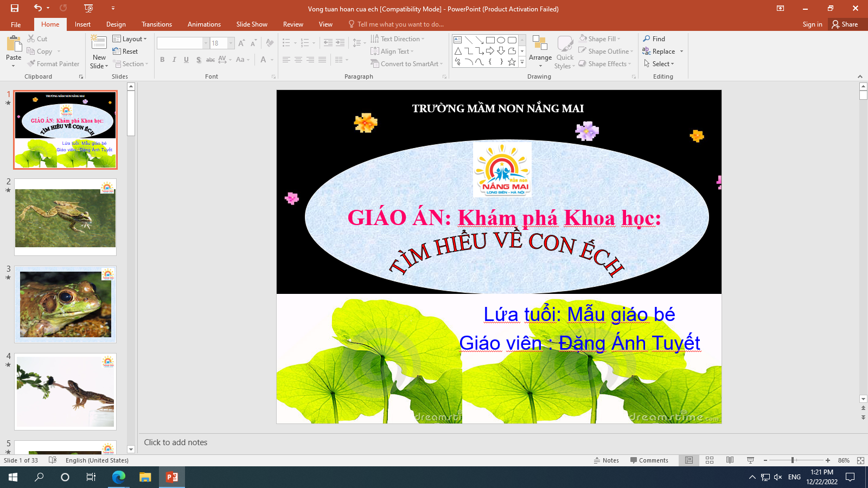
Task: Switch to Slide Sorter view icon
Action: point(710,460)
